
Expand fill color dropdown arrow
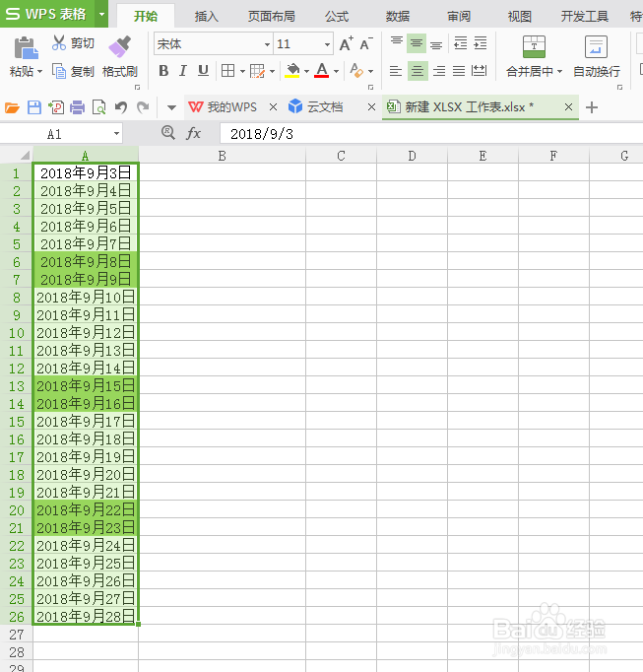point(306,72)
